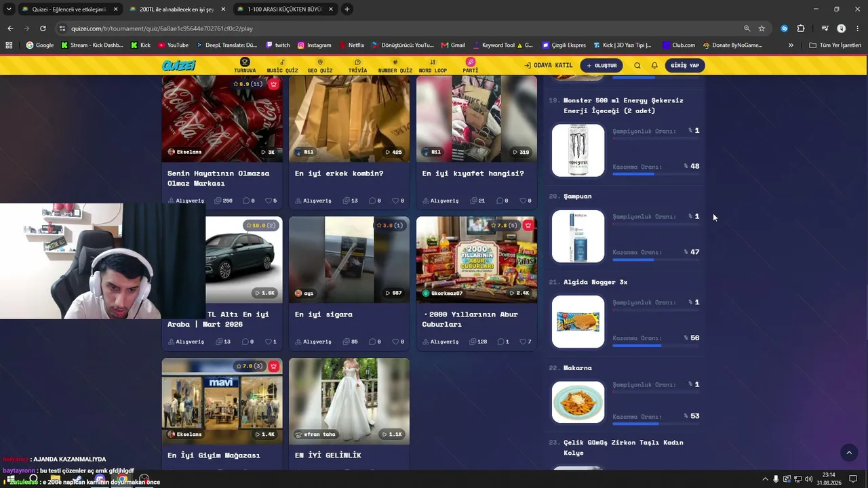Click the crown badge on the Coca-Cola card
This screenshot has height=488, width=868.
point(273,84)
